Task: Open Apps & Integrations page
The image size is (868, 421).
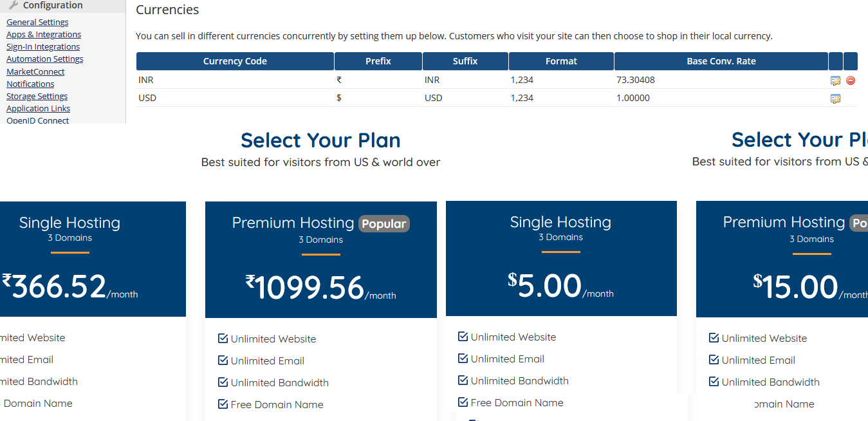Action: click(44, 34)
